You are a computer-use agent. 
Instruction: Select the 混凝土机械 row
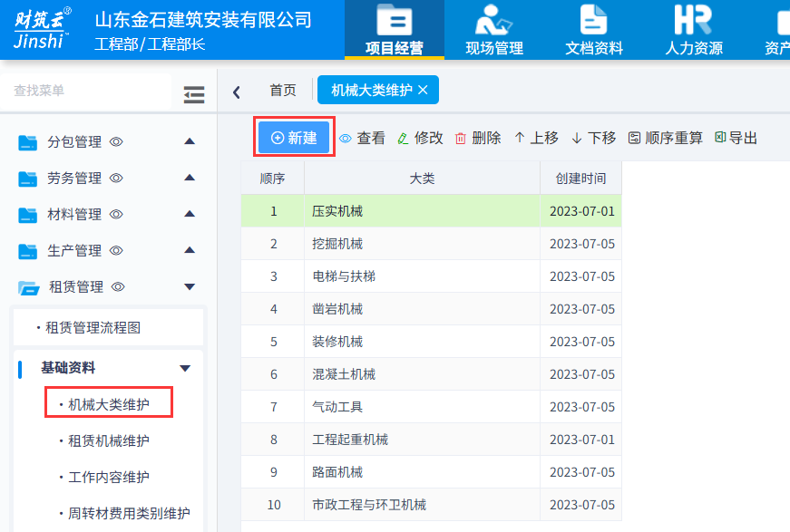(431, 374)
